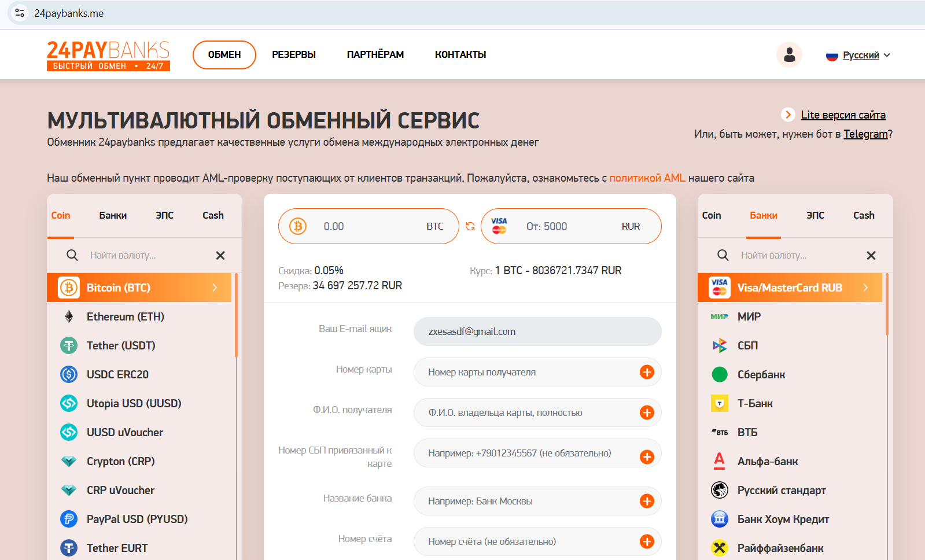Click the plus icon beside card number
The height and width of the screenshot is (560, 925).
pyautogui.click(x=647, y=372)
